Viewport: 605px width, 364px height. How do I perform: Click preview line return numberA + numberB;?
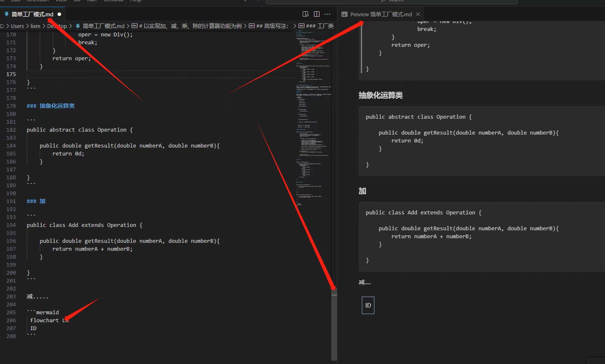[431, 236]
